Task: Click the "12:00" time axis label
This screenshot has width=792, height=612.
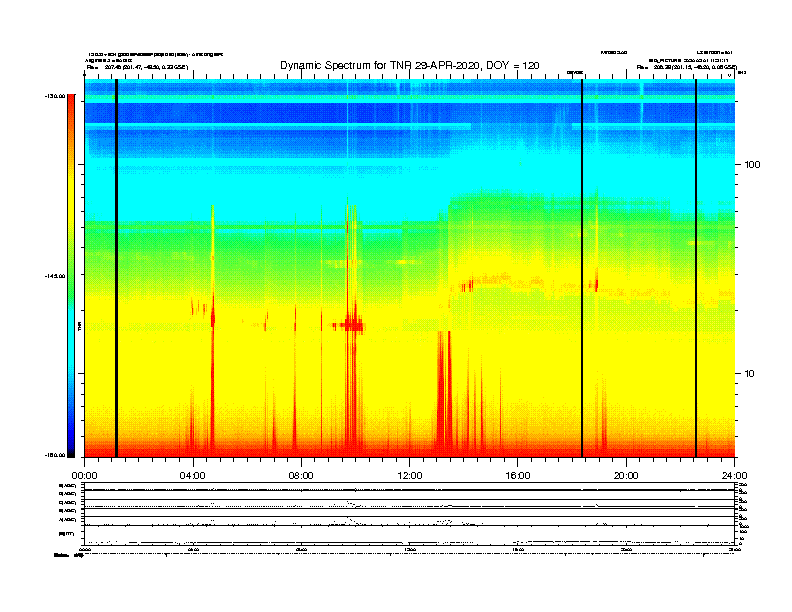Action: click(410, 476)
